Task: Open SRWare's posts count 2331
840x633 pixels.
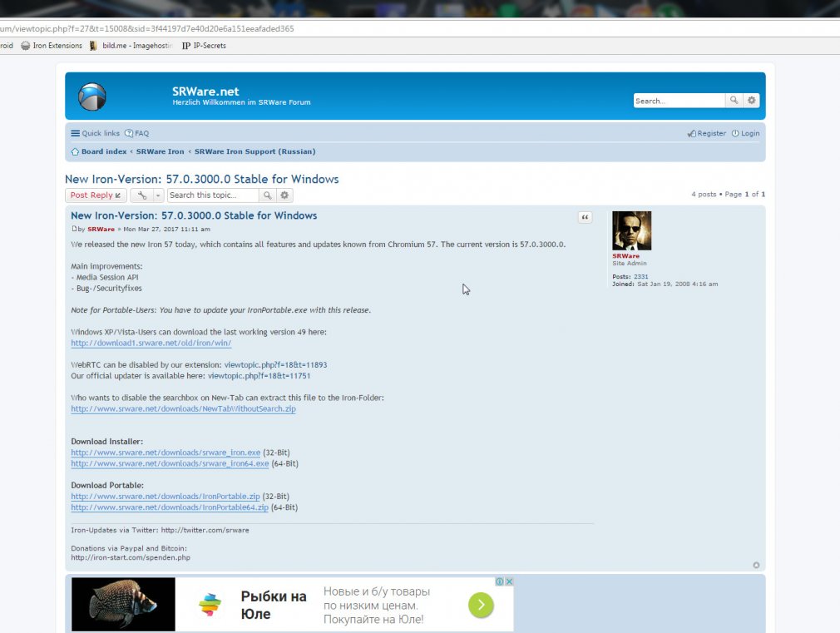Action: 640,276
